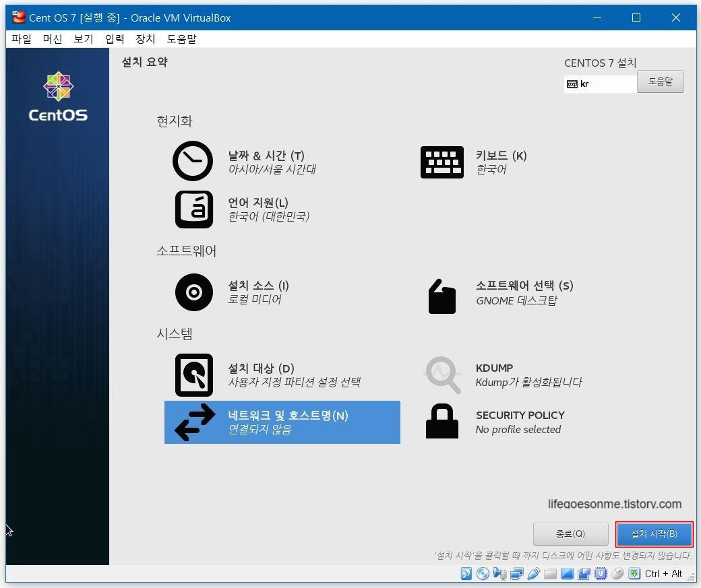Click the '한국어 (대한민국)' text
701x588 pixels.
pyautogui.click(x=269, y=217)
